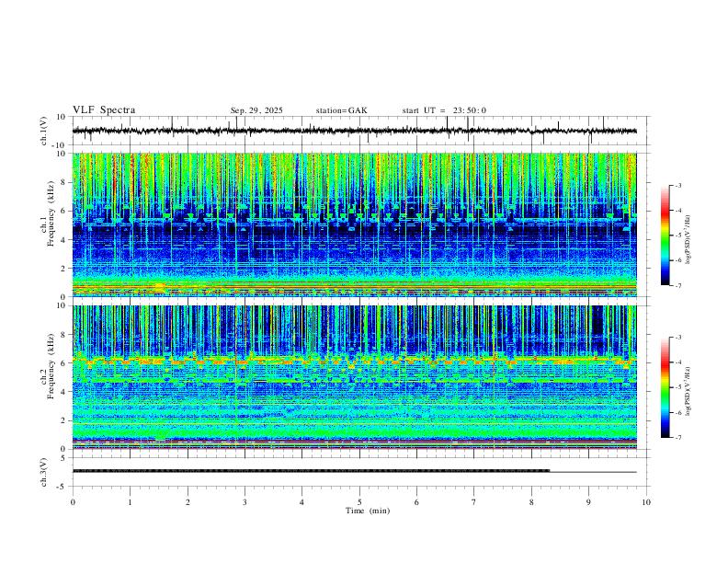The width and height of the screenshot is (728, 563).
Task: Click the thick black ch.3 signal bar
Action: click(x=311, y=471)
